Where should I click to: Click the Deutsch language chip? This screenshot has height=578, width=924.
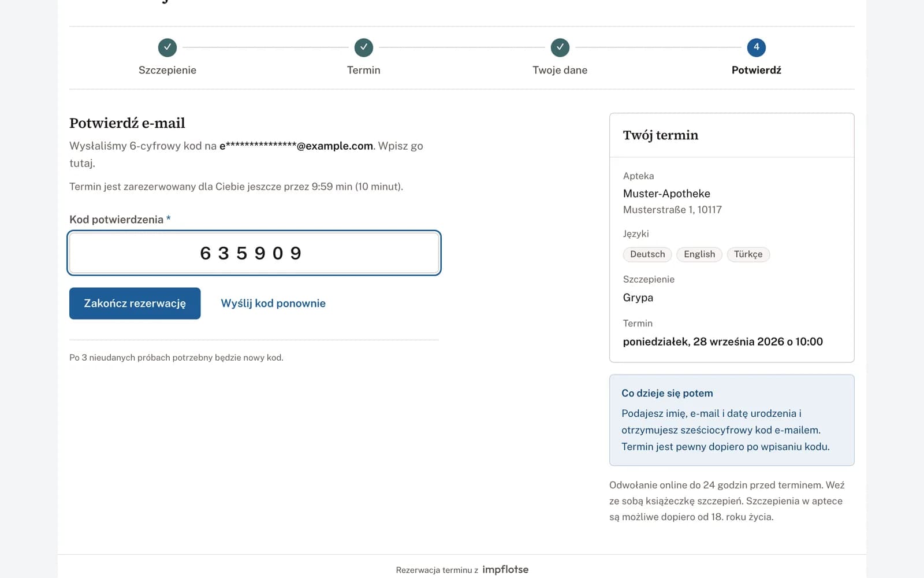coord(647,254)
